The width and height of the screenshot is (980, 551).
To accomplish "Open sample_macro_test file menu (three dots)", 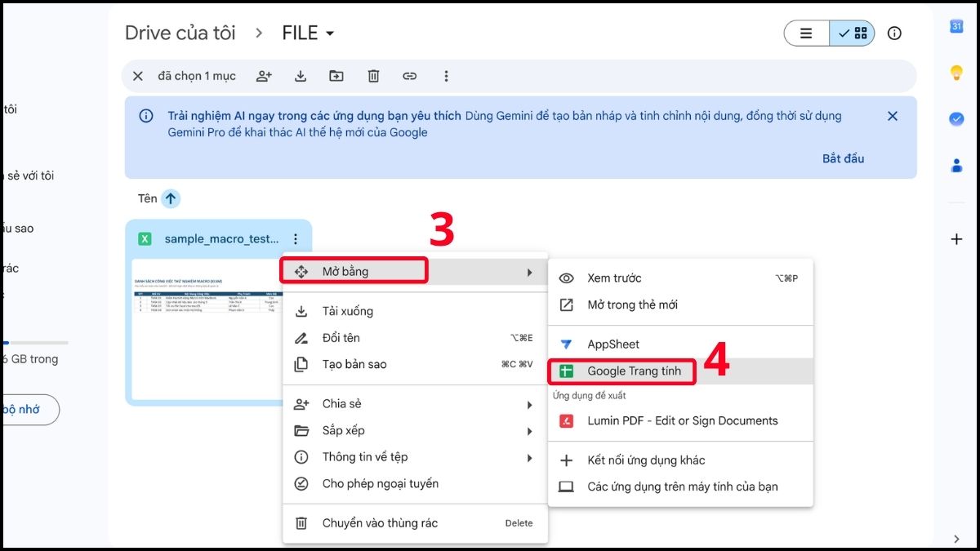I will [x=296, y=239].
